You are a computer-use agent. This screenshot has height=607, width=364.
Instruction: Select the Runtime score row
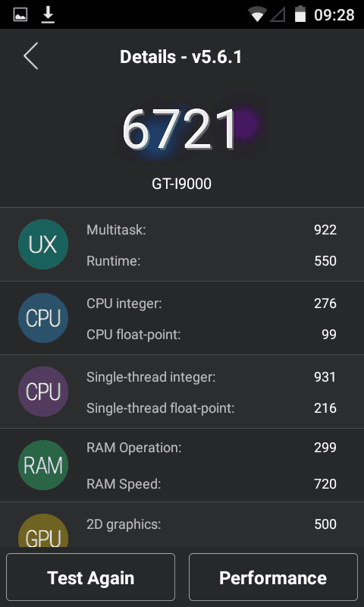tap(212, 261)
